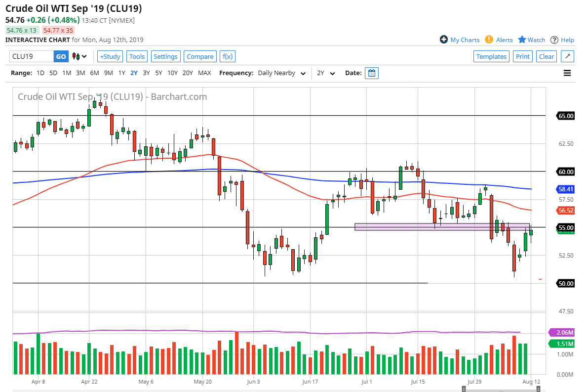Open the hamburger chart options menu

(x=567, y=73)
